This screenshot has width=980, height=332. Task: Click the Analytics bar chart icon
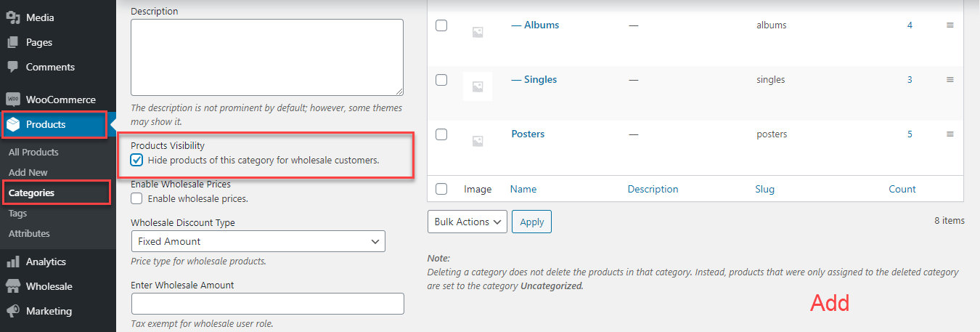click(12, 262)
